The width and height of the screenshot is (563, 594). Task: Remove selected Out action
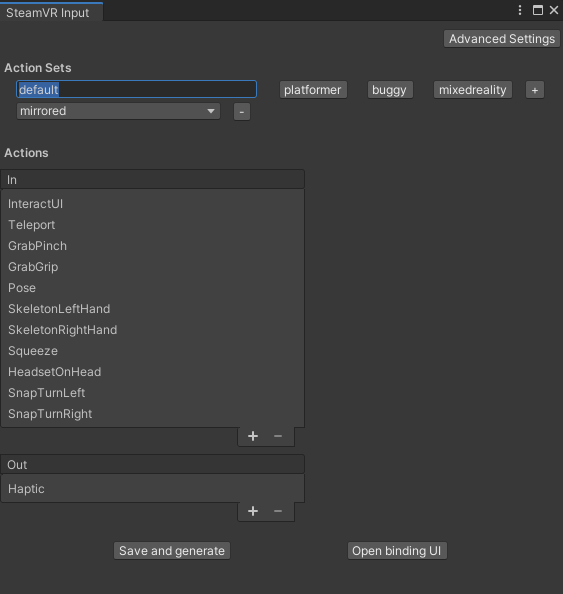click(278, 511)
